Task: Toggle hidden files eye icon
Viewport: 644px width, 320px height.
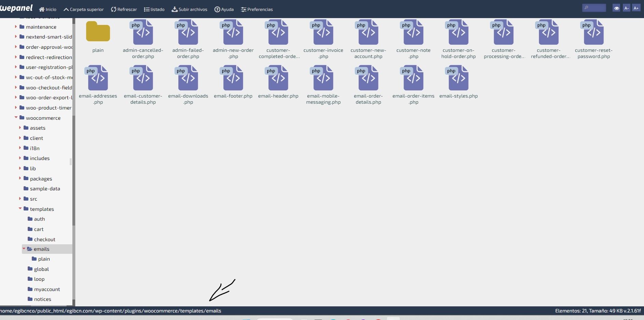Action: (616, 8)
